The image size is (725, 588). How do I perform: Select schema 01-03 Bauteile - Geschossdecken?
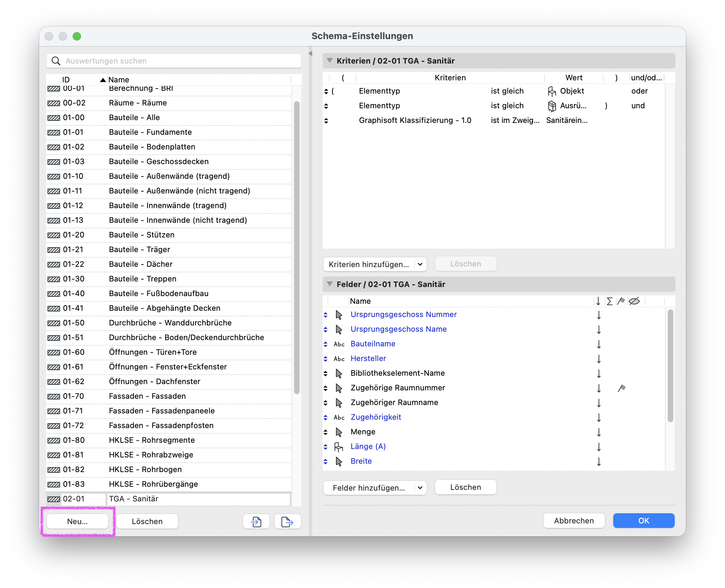pos(169,162)
